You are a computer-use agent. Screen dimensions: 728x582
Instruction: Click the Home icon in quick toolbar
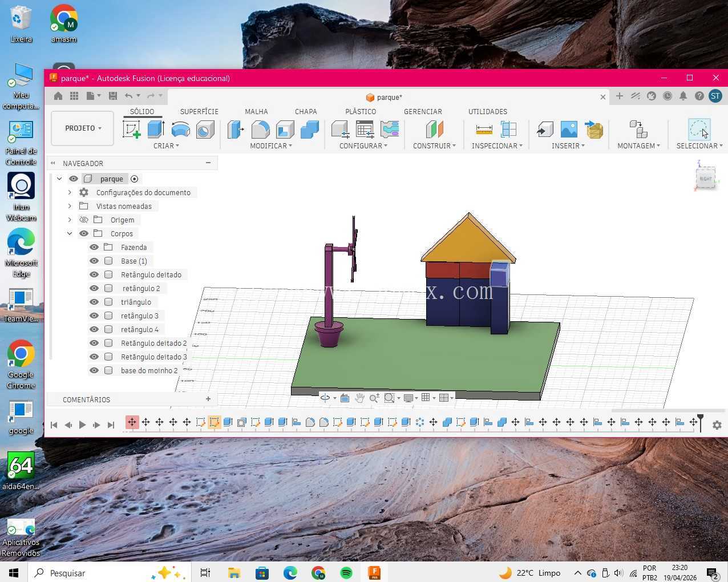click(58, 96)
